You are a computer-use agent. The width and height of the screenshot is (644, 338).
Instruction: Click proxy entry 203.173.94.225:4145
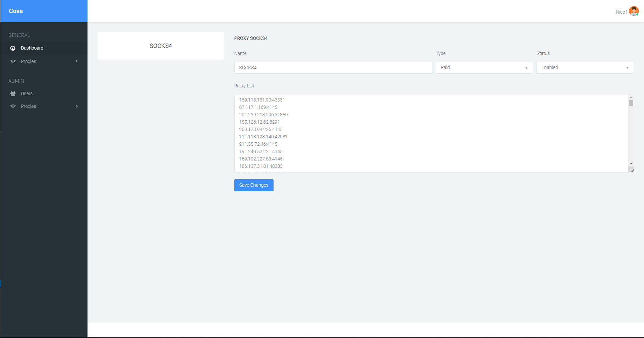pyautogui.click(x=261, y=129)
